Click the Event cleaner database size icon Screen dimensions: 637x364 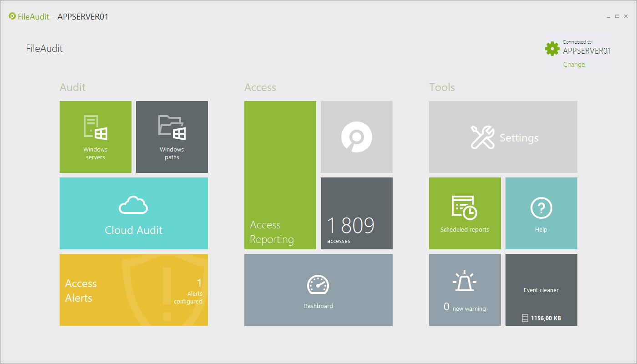tap(525, 318)
